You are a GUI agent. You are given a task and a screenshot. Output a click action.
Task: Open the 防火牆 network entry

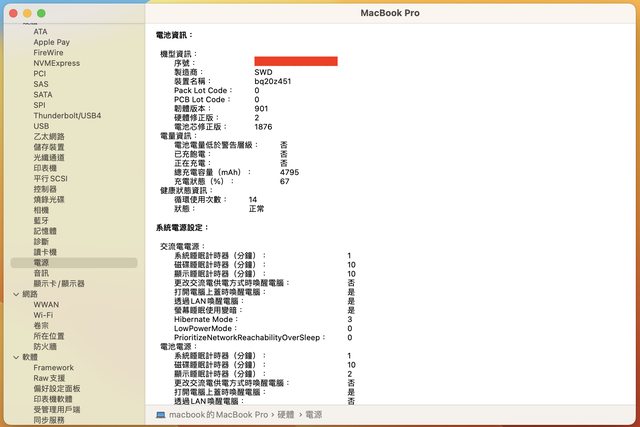(45, 346)
